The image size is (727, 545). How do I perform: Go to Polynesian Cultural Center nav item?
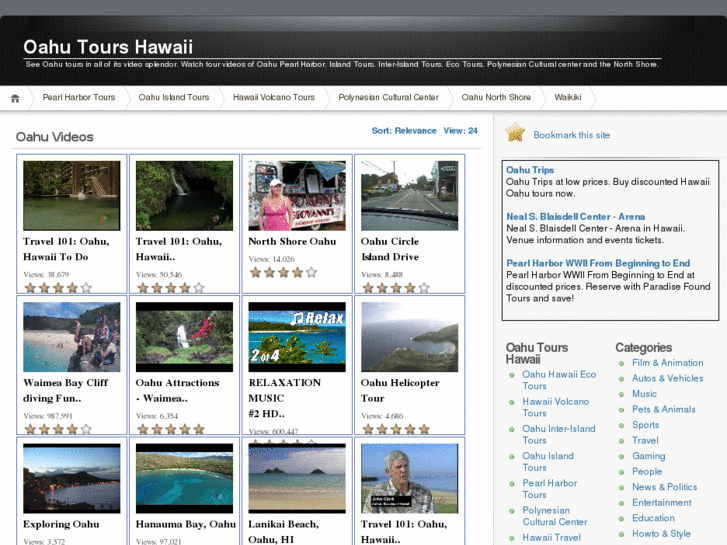389,97
